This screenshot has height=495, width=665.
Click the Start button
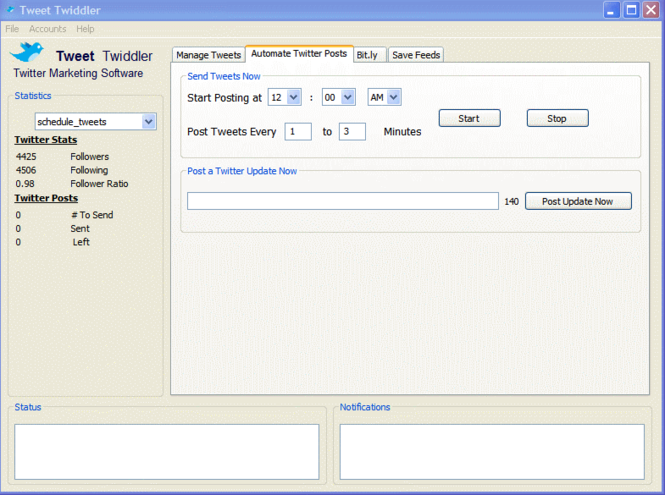(x=469, y=118)
